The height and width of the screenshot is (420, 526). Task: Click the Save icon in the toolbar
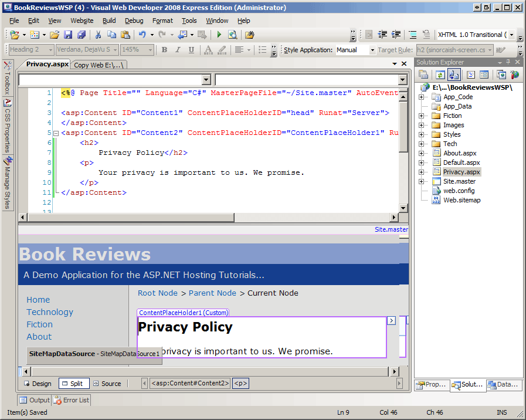coord(67,35)
